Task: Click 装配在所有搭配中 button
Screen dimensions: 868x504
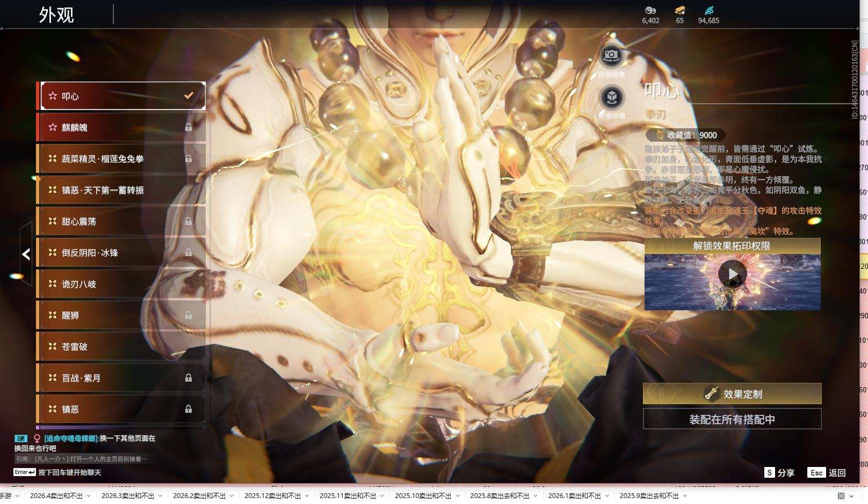Action: click(732, 419)
